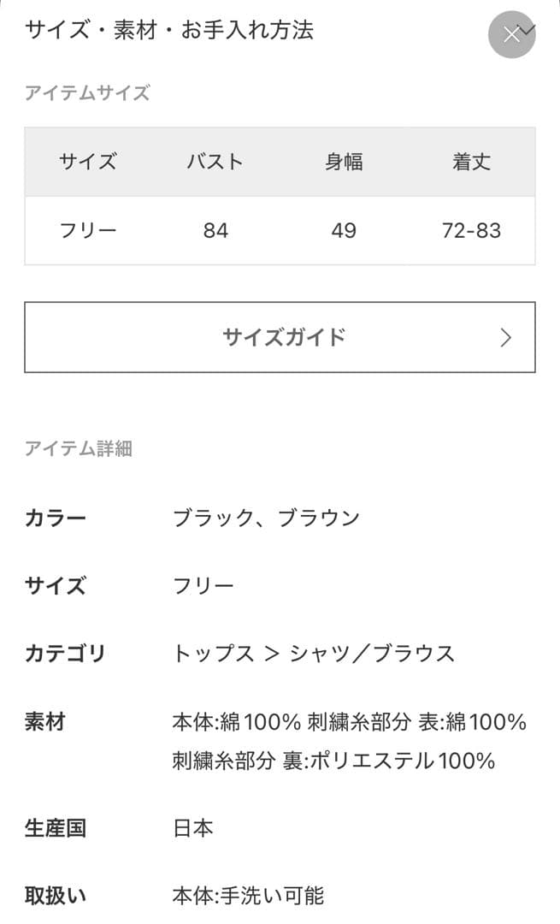Click the 身幅 column header
560x924 pixels.
(345, 163)
